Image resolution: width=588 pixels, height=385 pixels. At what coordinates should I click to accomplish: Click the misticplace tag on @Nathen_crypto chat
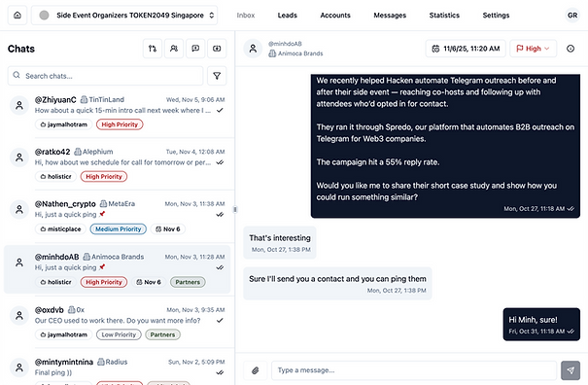click(61, 228)
